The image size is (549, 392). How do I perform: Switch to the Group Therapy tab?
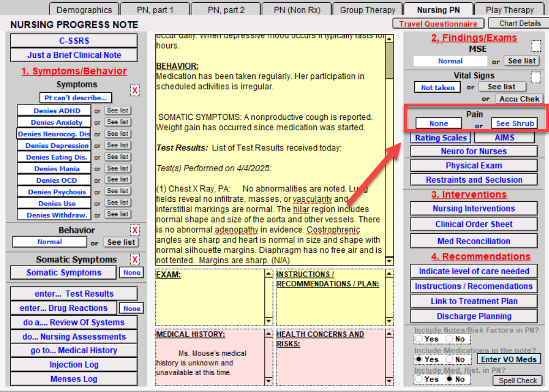367,10
